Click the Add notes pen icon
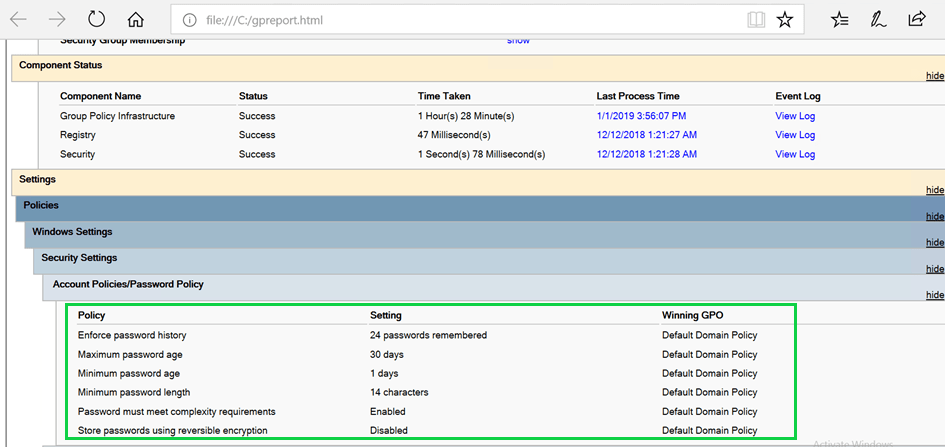 click(x=877, y=19)
